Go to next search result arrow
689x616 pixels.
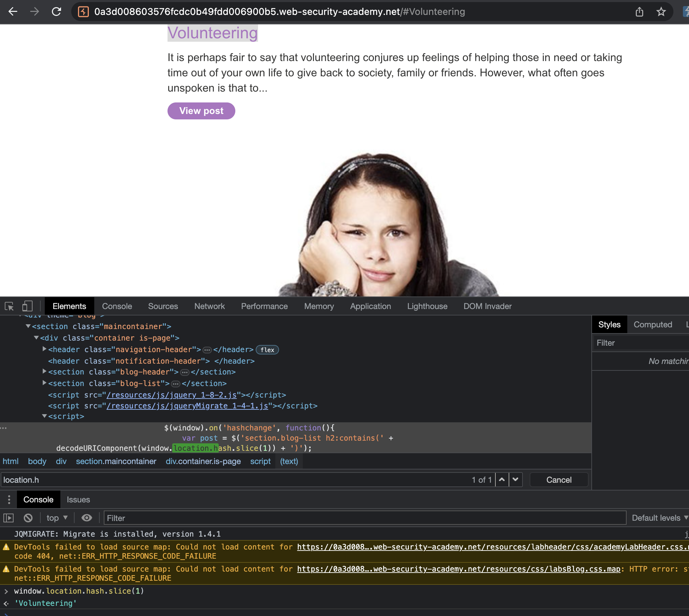click(x=515, y=480)
